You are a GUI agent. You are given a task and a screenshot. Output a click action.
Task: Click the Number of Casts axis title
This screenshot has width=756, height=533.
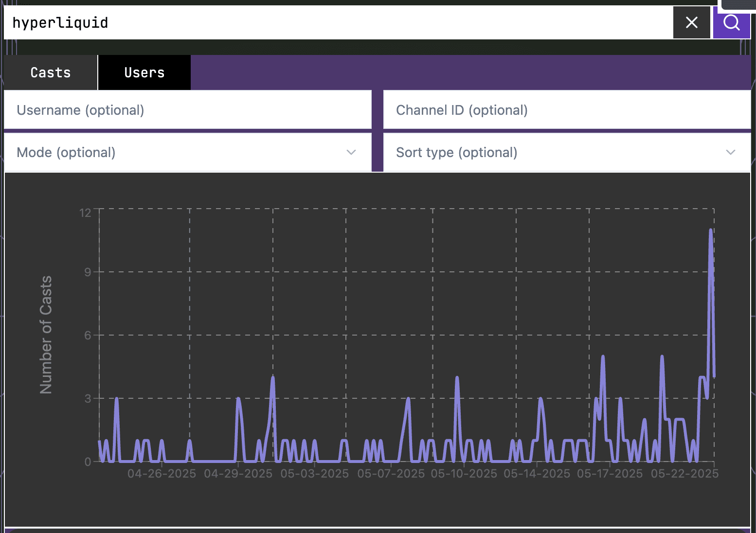pos(46,335)
